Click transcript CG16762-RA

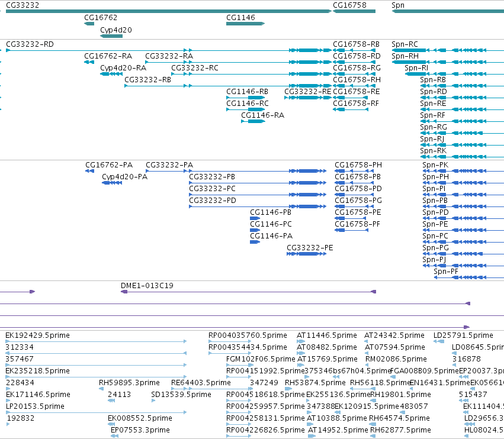108,56
